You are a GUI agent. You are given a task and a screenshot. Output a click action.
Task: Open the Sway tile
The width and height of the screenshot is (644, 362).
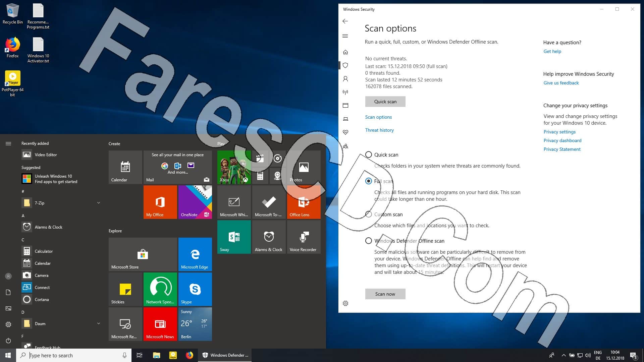234,237
